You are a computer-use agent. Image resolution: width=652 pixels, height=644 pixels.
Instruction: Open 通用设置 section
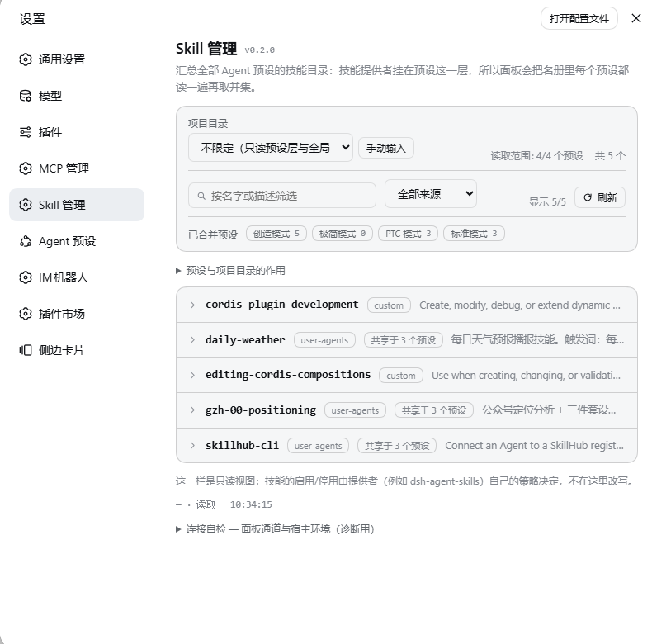[77, 59]
